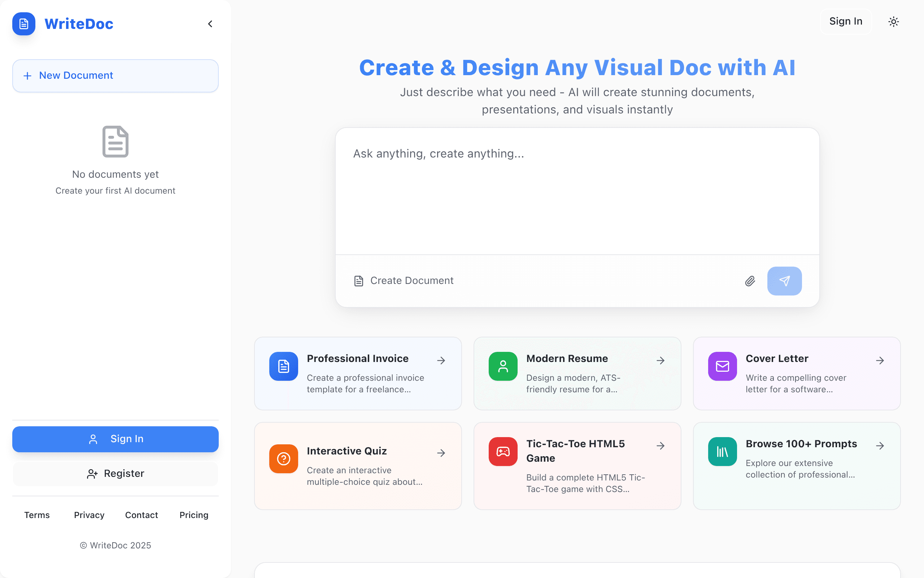Click the plus icon on New Document

(x=27, y=76)
